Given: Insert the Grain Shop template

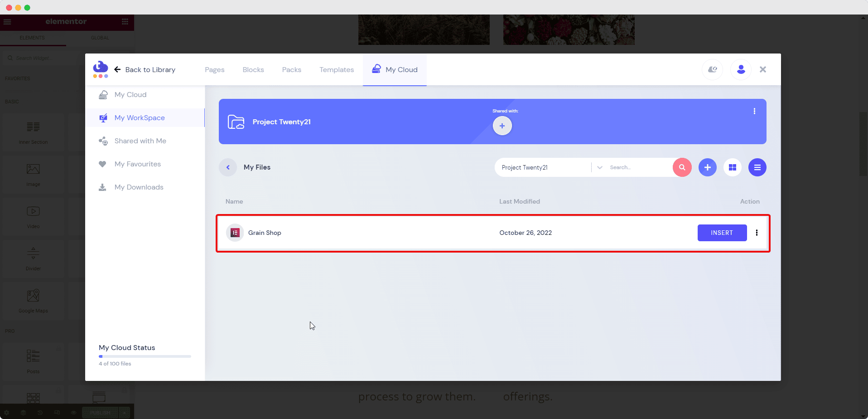Looking at the screenshot, I should pyautogui.click(x=722, y=233).
